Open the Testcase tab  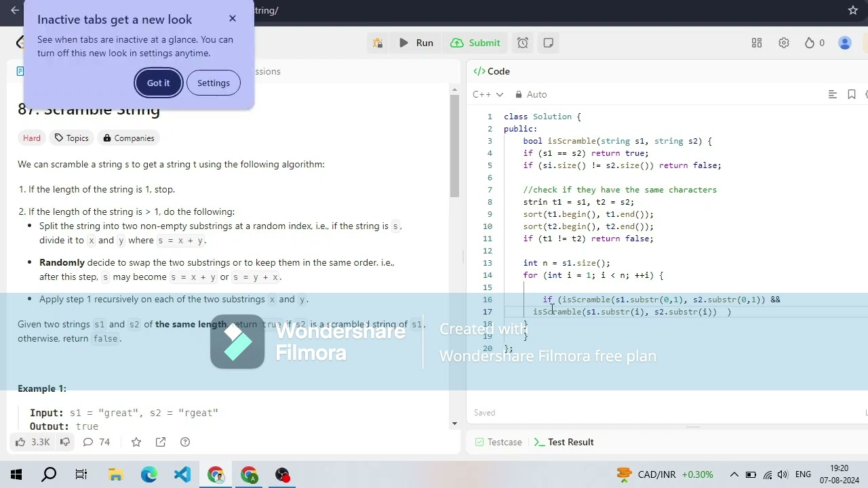498,442
